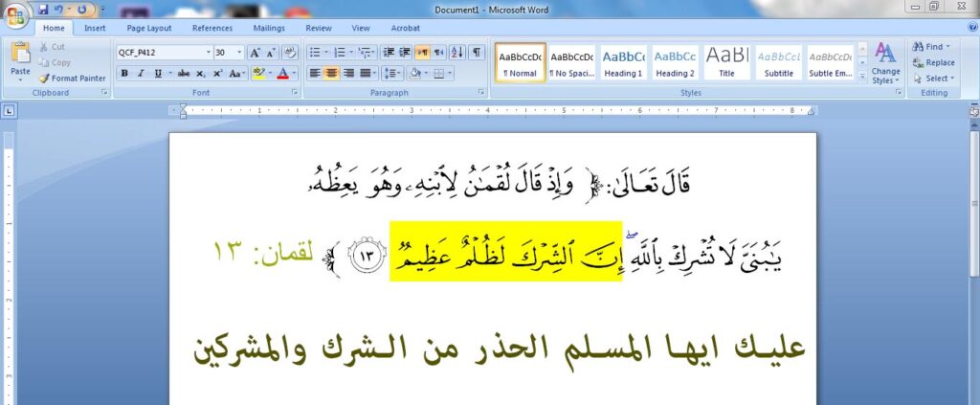
Task: Apply paragraph shading
Action: [x=413, y=73]
